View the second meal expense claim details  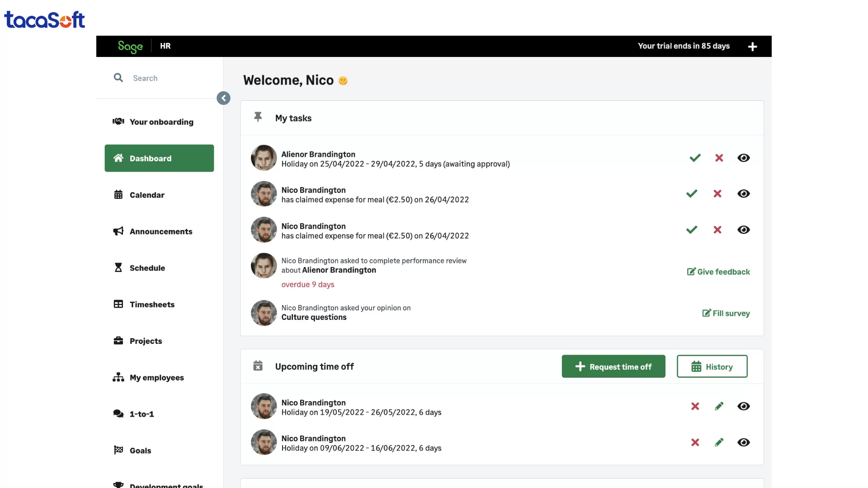[x=743, y=230]
